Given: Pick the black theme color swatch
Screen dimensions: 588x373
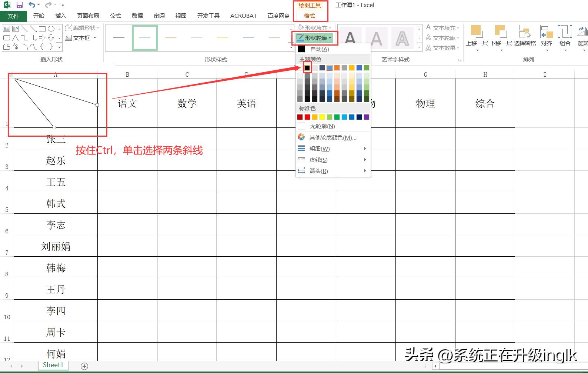Looking at the screenshot, I should coord(307,68).
